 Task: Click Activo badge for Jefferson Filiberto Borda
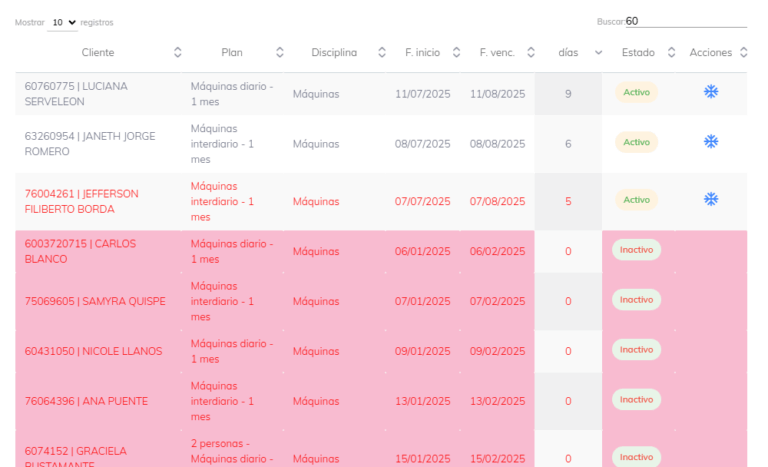click(636, 200)
